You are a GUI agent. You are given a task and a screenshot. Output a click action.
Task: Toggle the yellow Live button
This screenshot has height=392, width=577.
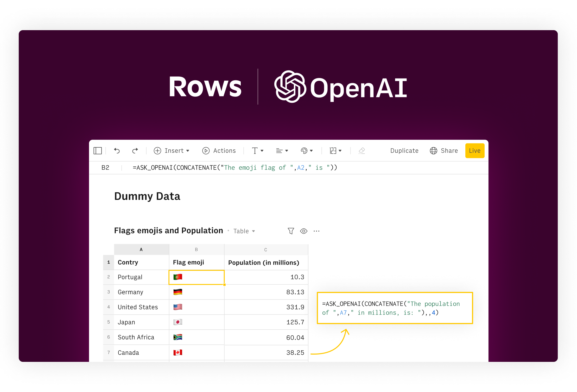click(474, 151)
